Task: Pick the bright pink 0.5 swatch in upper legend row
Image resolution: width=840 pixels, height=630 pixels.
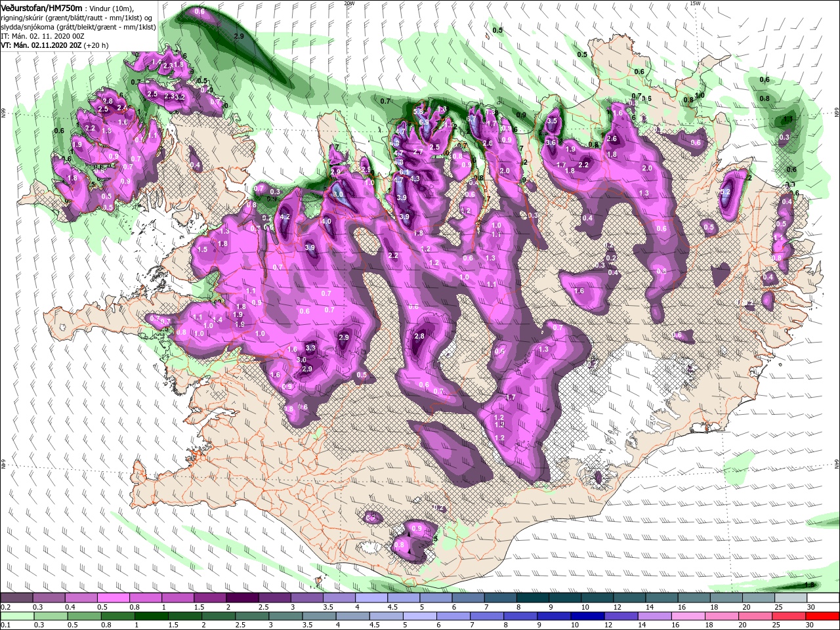Action: click(113, 598)
